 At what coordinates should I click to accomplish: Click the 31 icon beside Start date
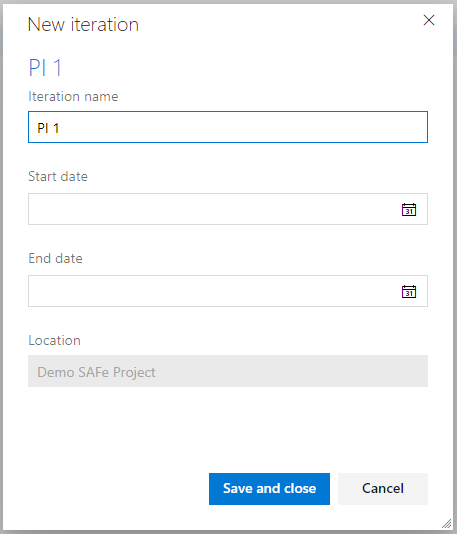409,209
